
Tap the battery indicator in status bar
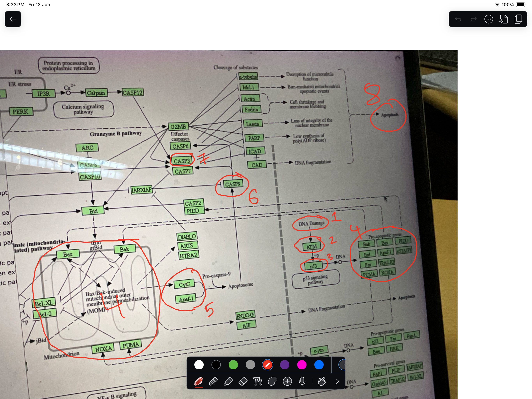[x=521, y=4]
